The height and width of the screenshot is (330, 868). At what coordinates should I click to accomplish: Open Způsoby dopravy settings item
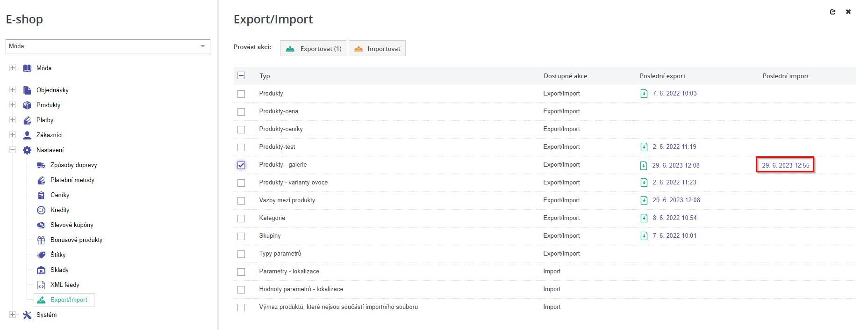74,165
